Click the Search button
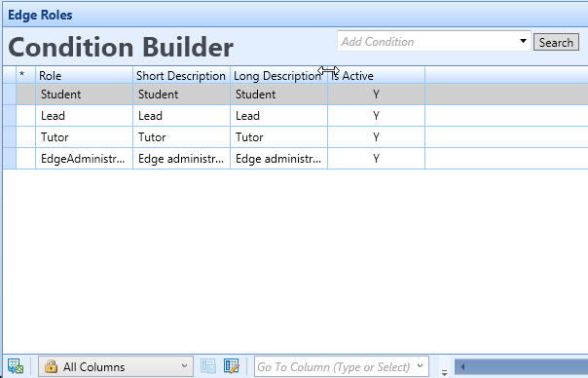 click(x=556, y=43)
